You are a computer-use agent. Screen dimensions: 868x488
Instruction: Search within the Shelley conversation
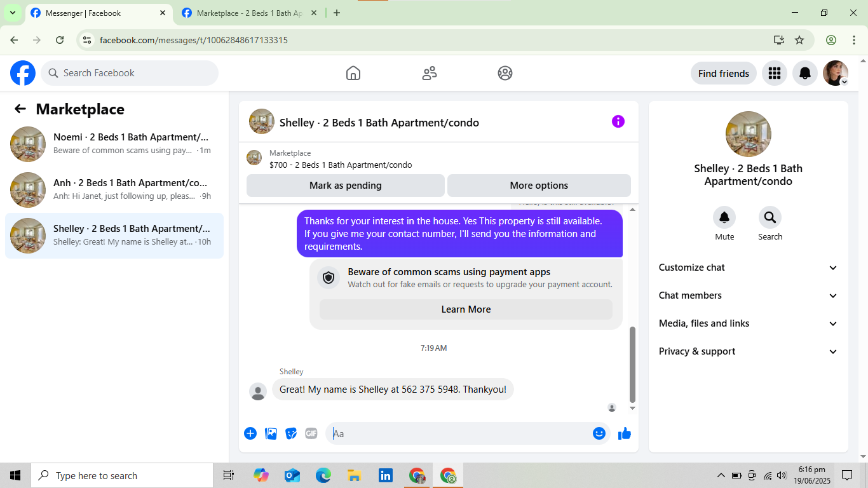770,218
